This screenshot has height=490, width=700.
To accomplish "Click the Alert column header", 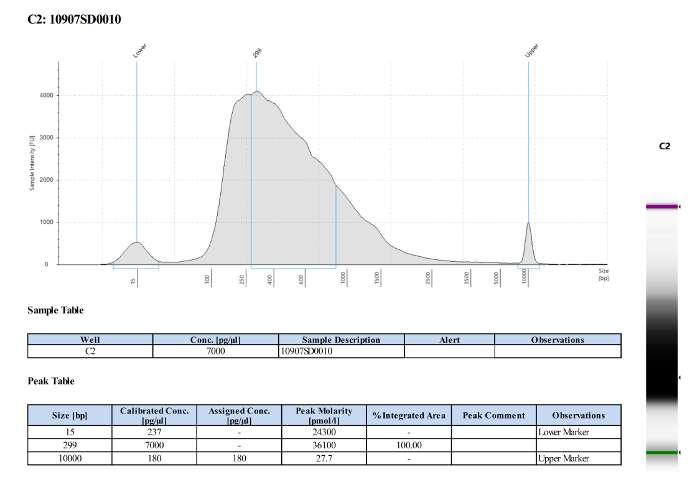I will [x=450, y=340].
